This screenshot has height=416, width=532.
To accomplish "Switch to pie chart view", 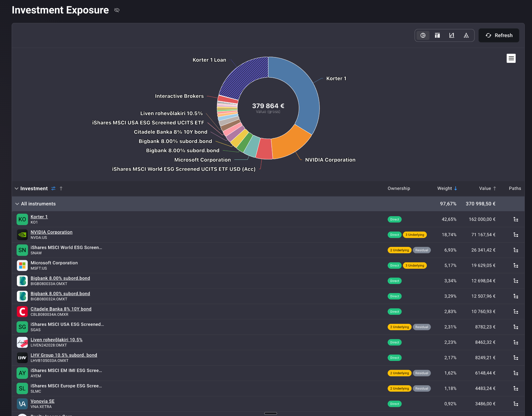I will click(x=423, y=35).
